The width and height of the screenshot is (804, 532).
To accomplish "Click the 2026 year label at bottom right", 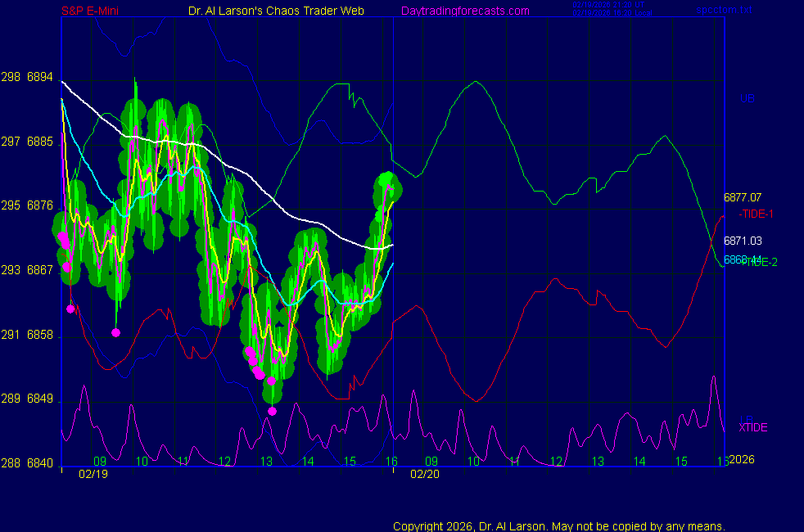I will [741, 460].
